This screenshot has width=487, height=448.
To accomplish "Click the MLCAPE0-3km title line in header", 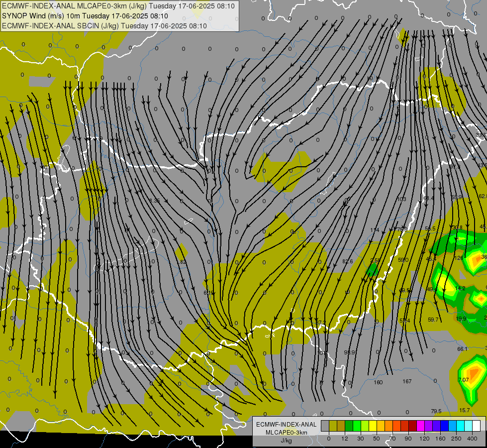I will tap(118, 6).
